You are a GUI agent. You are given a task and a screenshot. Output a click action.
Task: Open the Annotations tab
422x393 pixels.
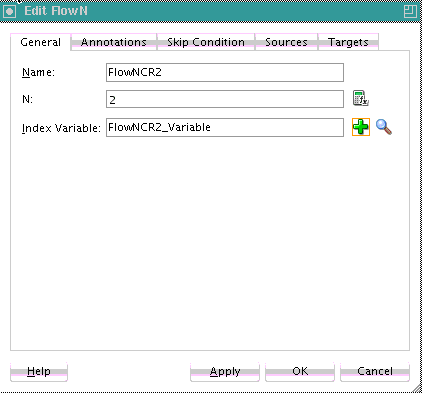(114, 42)
